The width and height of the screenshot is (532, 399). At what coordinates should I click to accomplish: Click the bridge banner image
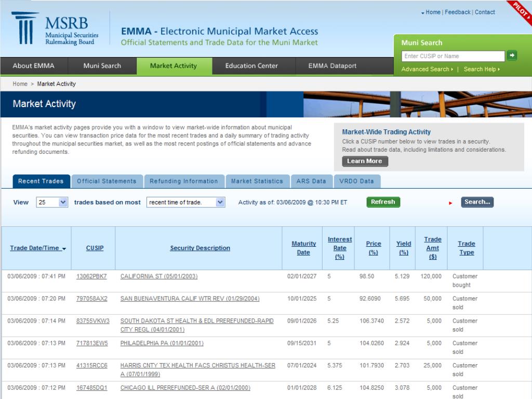point(418,104)
